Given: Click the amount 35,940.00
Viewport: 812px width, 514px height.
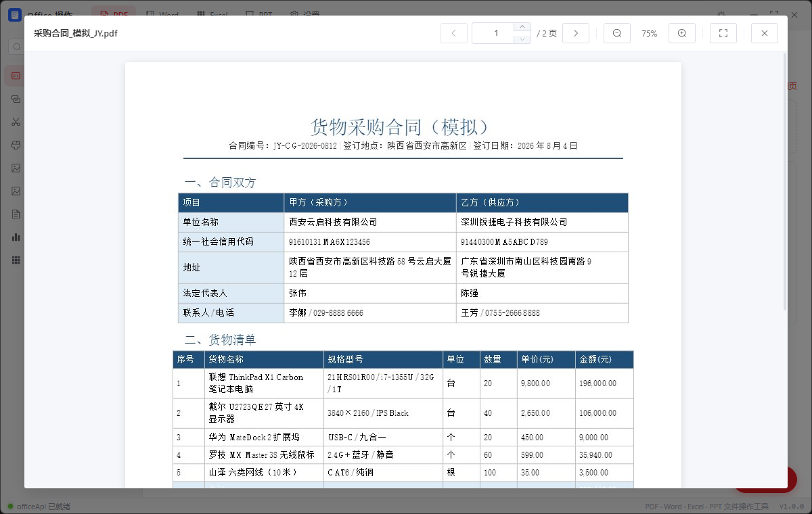Looking at the screenshot, I should [596, 455].
